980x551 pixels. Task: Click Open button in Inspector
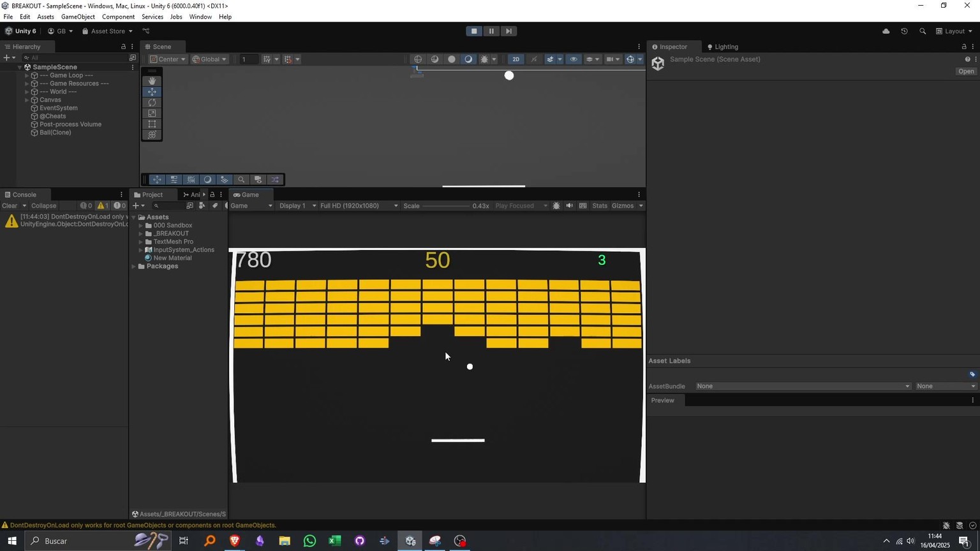tap(966, 71)
